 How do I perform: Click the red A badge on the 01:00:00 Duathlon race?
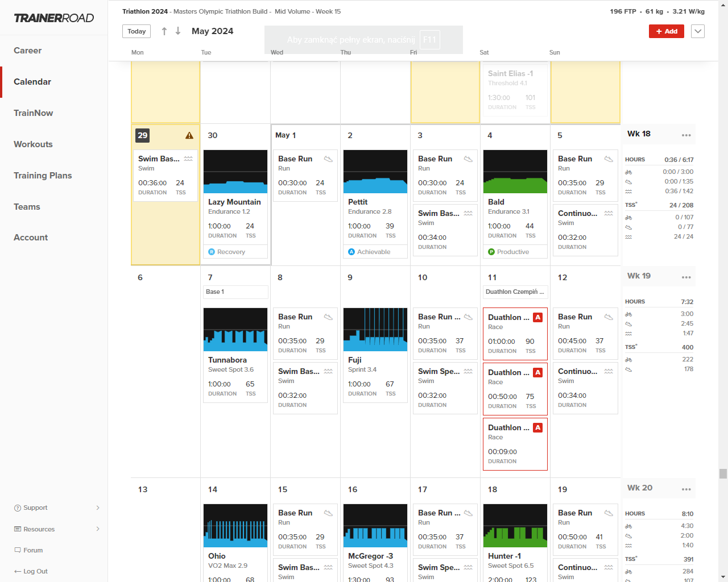[x=538, y=318]
